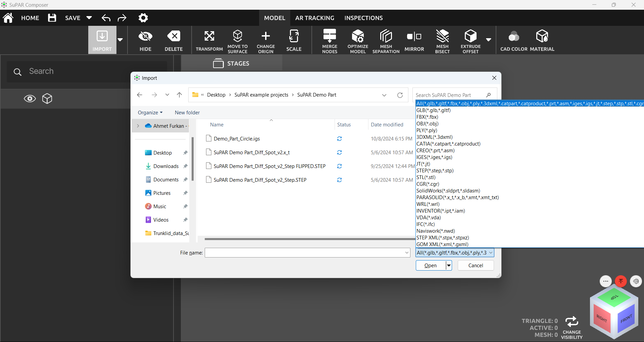Select the Mesh Separation tool
This screenshot has width=644, height=342.
[x=386, y=41]
